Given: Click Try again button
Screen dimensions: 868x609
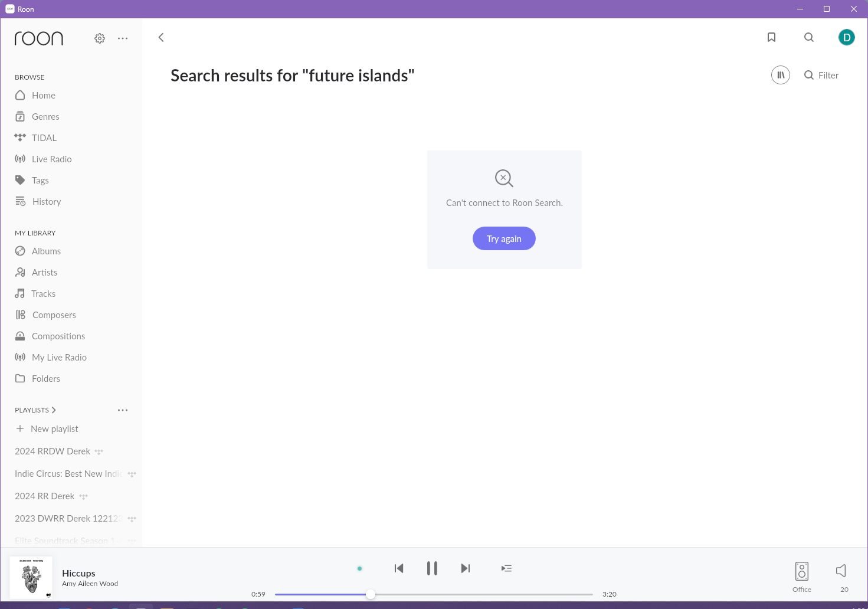Looking at the screenshot, I should click(x=504, y=238).
